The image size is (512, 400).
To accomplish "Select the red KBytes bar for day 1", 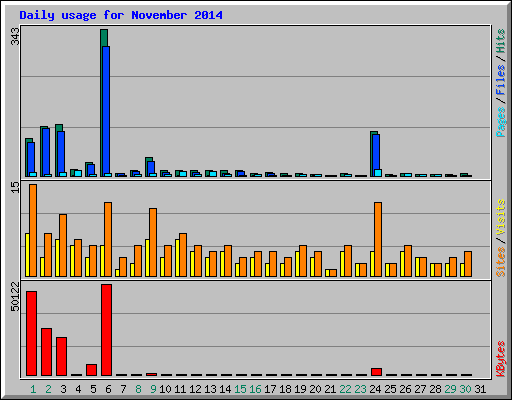I will pos(31,333).
